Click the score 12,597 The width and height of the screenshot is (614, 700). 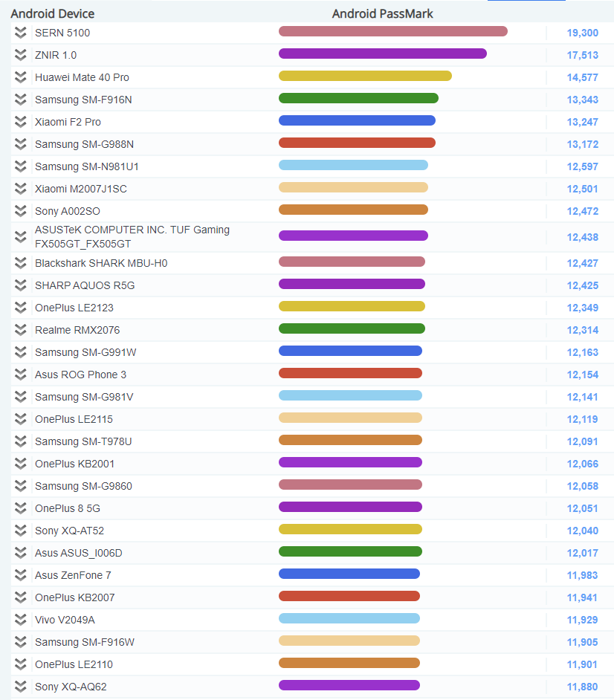582,167
